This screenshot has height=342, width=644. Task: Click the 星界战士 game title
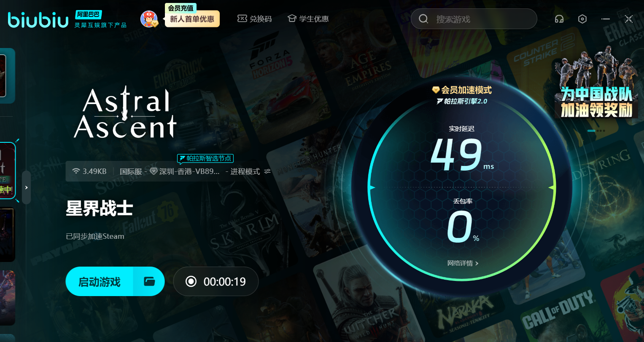tap(100, 208)
